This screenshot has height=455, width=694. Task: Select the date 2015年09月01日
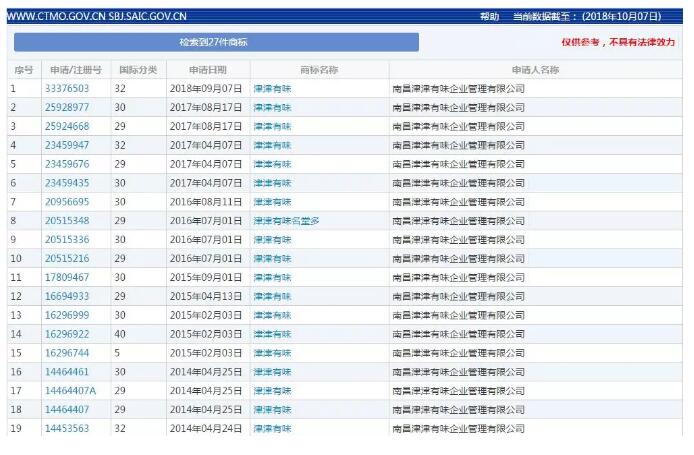click(x=206, y=278)
